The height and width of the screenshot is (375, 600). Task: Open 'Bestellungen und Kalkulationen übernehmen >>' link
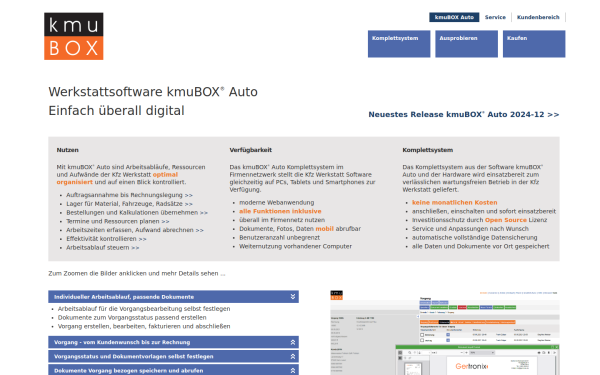tap(137, 213)
